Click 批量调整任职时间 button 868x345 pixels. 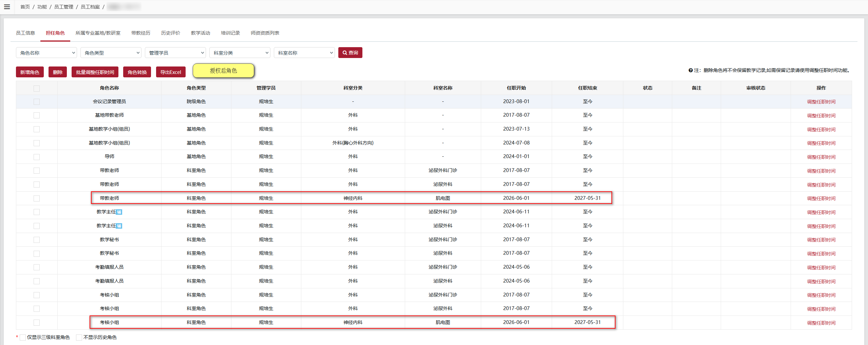(x=95, y=72)
